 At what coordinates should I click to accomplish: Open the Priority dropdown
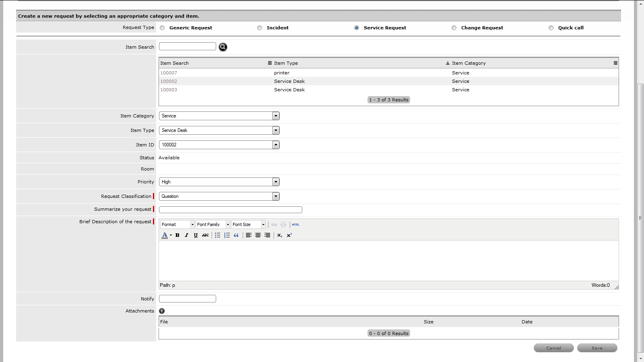[x=276, y=182]
